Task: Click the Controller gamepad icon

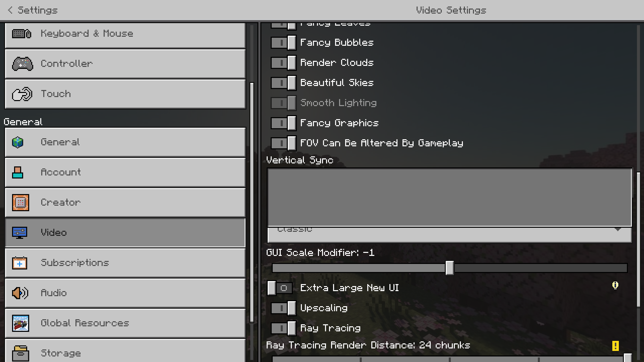Action: pos(22,64)
